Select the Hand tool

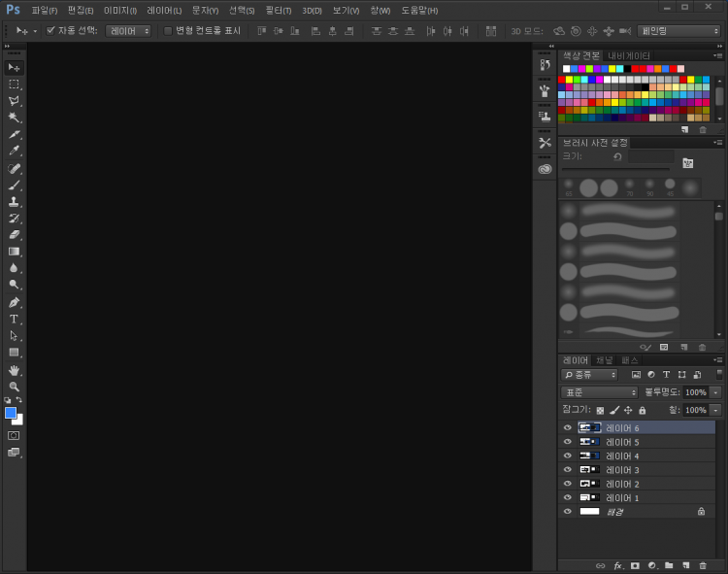point(14,369)
